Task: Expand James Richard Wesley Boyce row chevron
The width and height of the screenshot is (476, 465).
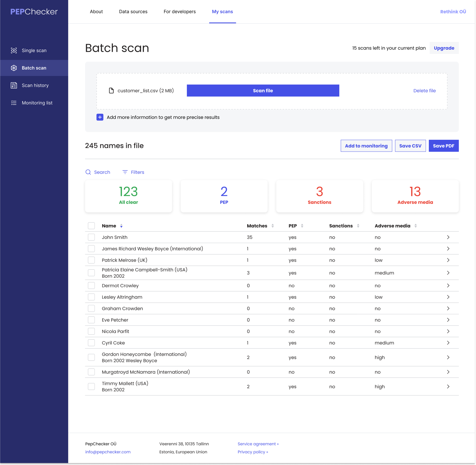Action: pyautogui.click(x=448, y=249)
